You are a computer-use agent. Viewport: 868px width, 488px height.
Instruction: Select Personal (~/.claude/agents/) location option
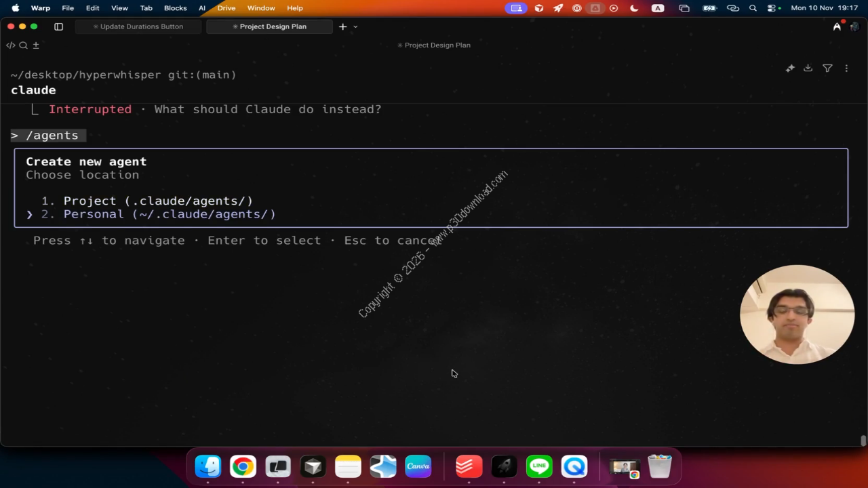(169, 214)
